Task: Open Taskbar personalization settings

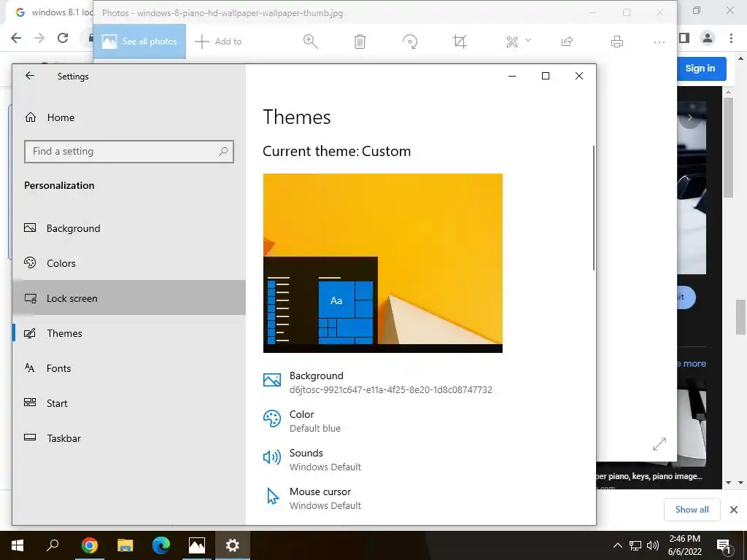Action: point(128,438)
